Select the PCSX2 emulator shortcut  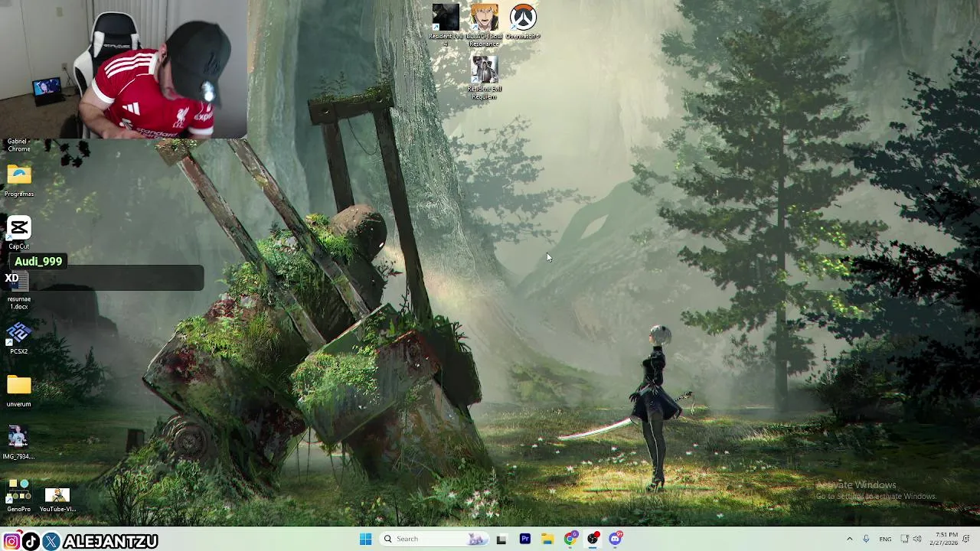pyautogui.click(x=19, y=338)
